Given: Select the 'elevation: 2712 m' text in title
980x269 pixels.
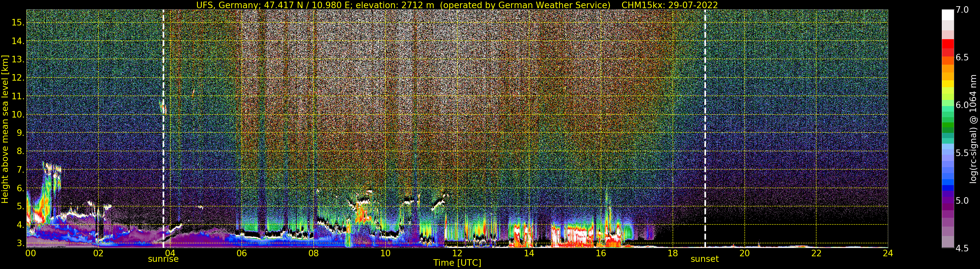Looking at the screenshot, I should pyautogui.click(x=394, y=5).
